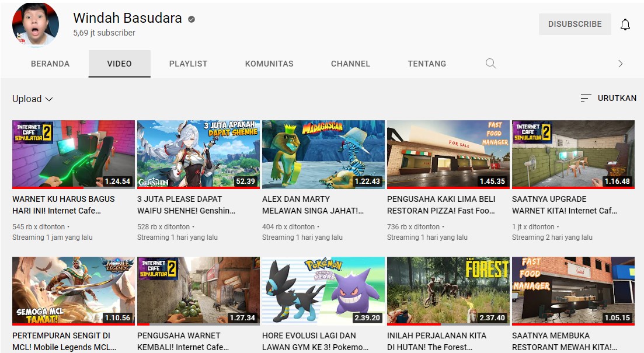
Task: Click '545 rb x ditonton' view count
Action: 39,226
